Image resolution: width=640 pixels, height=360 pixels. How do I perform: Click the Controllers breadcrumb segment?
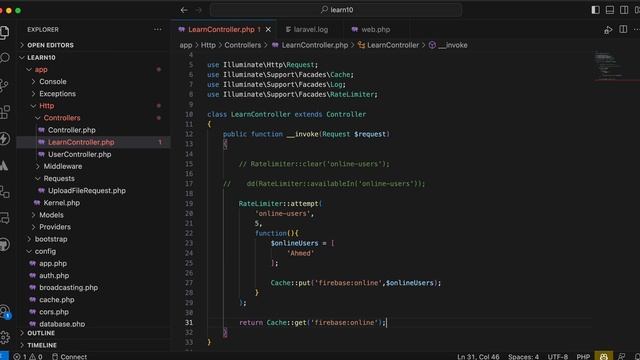pyautogui.click(x=242, y=45)
